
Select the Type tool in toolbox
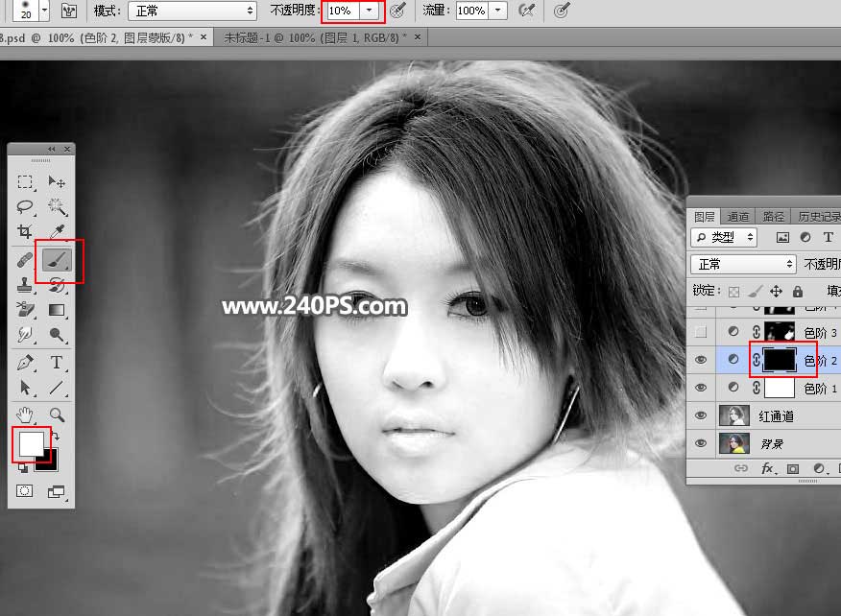click(x=57, y=363)
